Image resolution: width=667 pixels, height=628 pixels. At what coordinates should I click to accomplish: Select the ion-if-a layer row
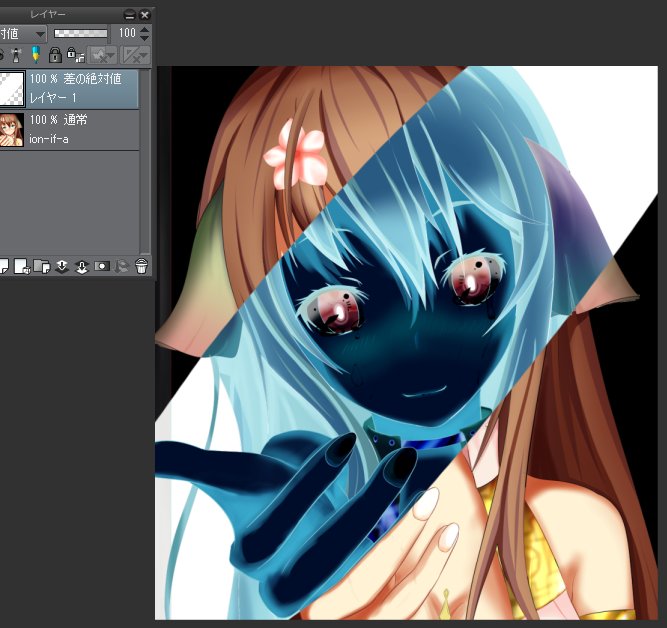[x=69, y=129]
